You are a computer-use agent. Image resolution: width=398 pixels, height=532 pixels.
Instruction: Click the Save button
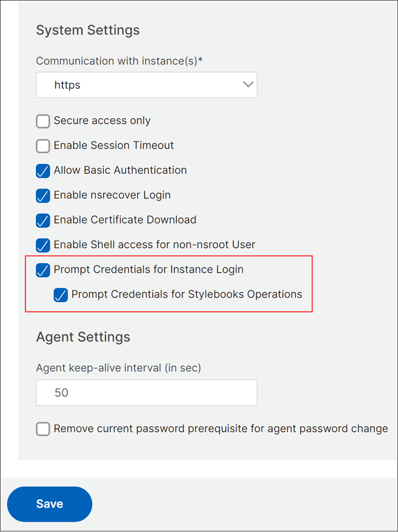coord(49,504)
